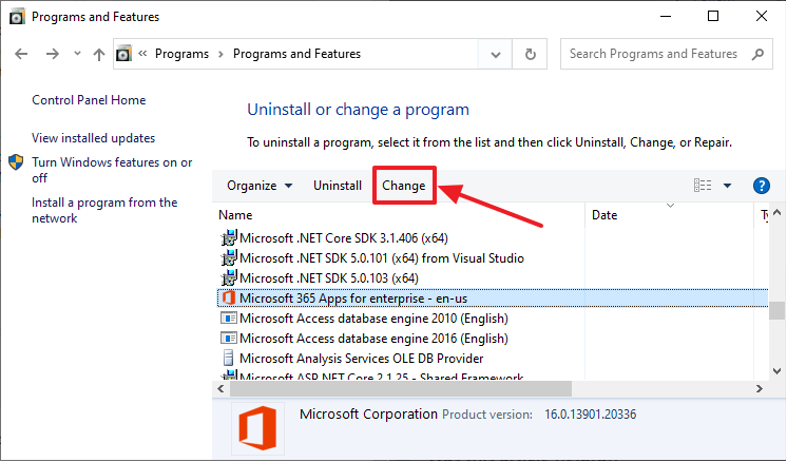The height and width of the screenshot is (461, 786).
Task: Click the Change toolbar button
Action: 404,186
